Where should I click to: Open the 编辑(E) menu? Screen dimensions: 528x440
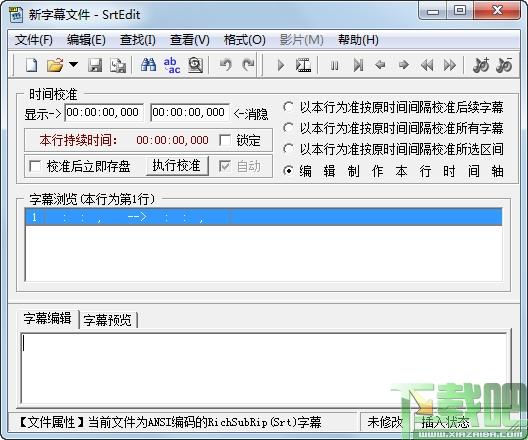click(x=86, y=40)
